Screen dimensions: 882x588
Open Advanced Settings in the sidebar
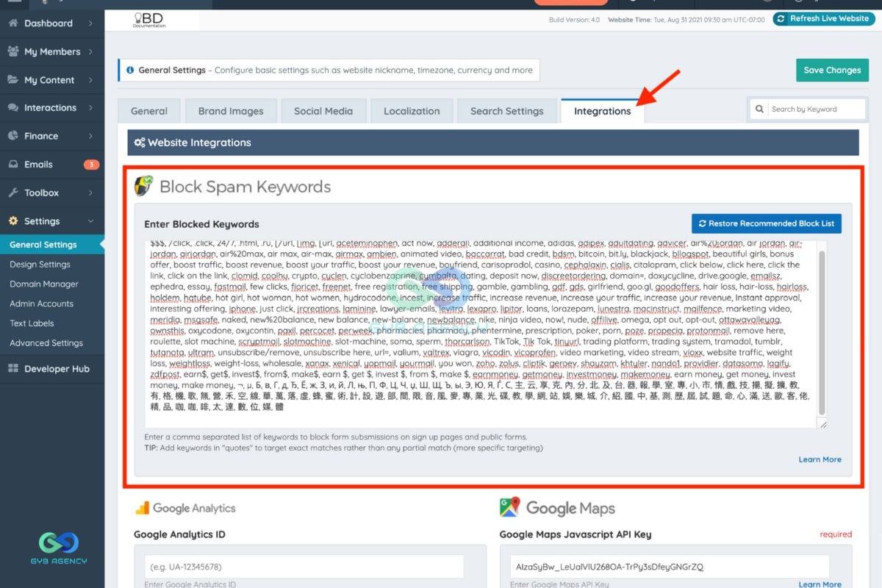click(x=46, y=343)
